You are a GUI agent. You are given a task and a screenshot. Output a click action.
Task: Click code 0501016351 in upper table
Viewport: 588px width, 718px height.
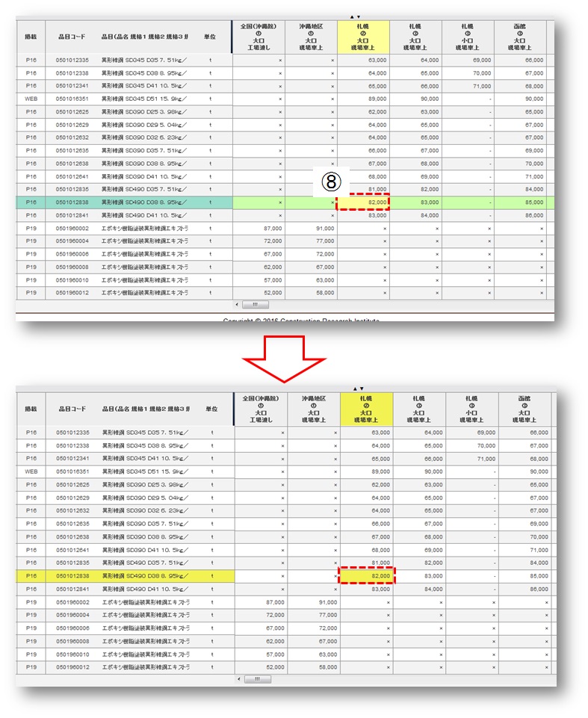click(72, 99)
